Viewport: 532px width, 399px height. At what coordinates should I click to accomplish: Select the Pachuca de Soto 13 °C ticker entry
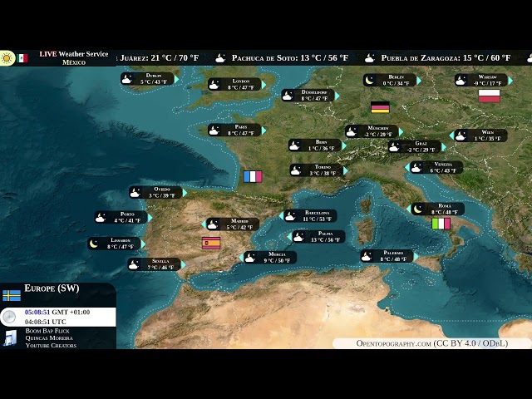290,58
